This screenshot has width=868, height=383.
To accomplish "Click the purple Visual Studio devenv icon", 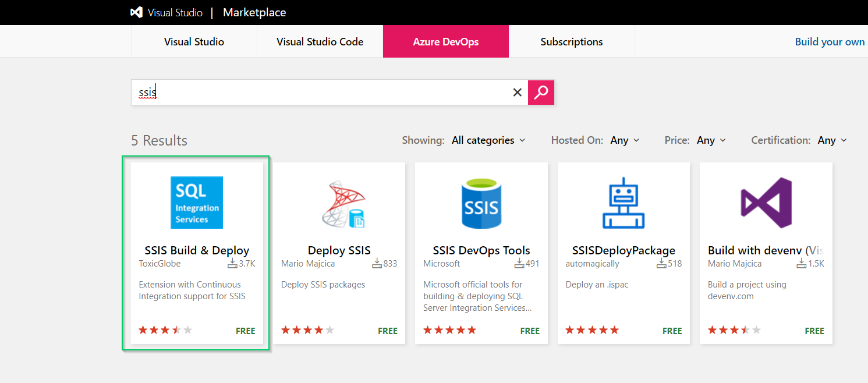I will point(766,203).
